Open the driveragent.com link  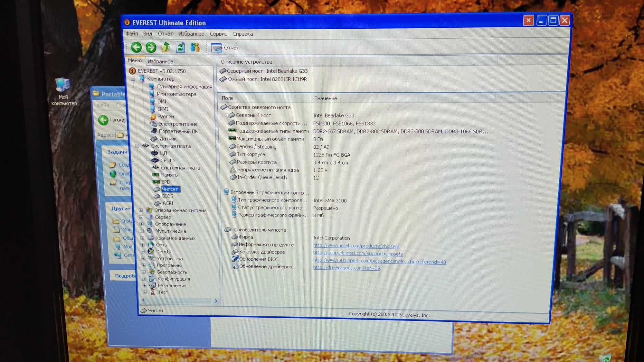(346, 268)
